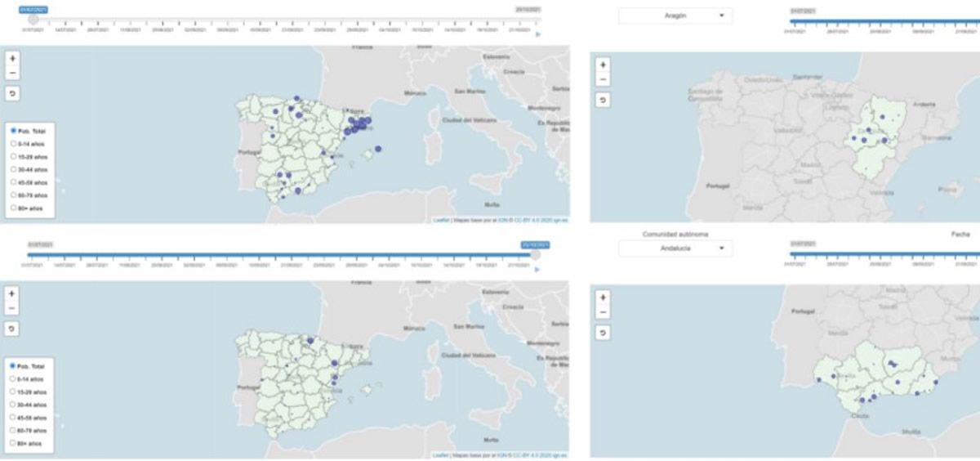This screenshot has width=980, height=461.
Task: Play the bottom-left date slider animation
Action: point(537,269)
